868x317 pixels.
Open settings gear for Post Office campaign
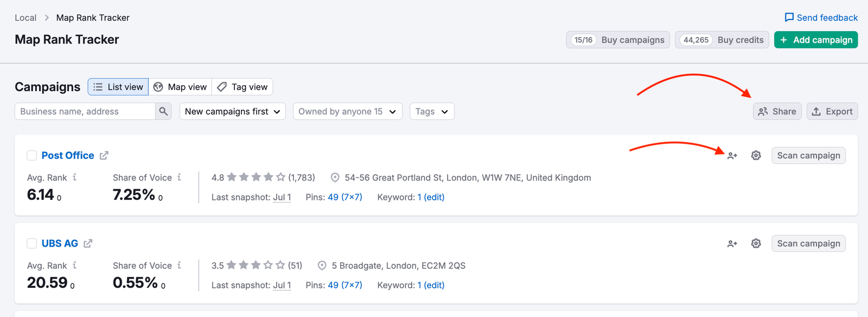coord(756,156)
